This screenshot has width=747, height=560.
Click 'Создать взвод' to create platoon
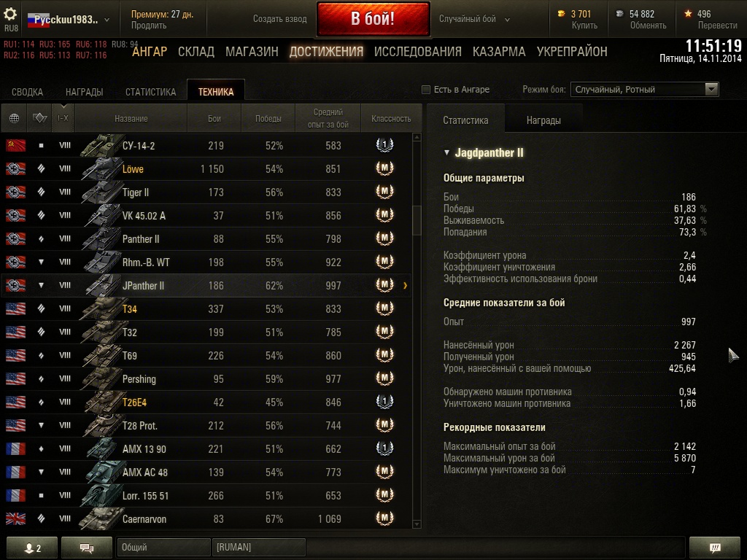click(x=279, y=19)
